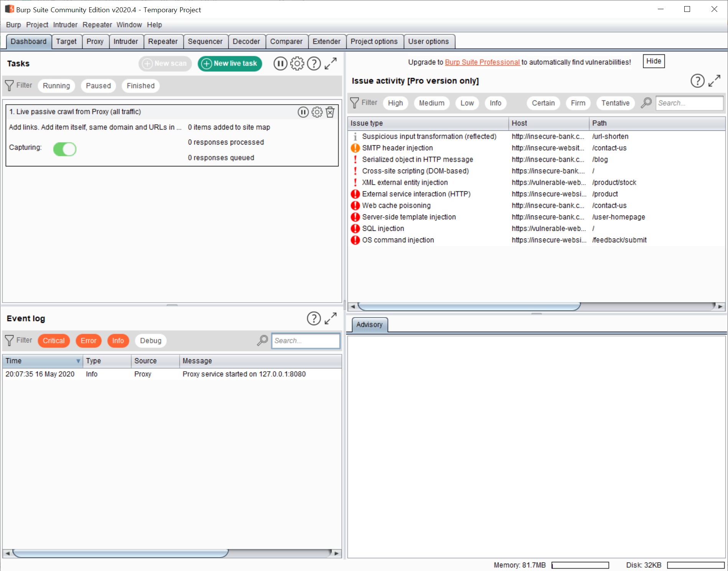Select the Web cache poisoning issue

click(536, 206)
